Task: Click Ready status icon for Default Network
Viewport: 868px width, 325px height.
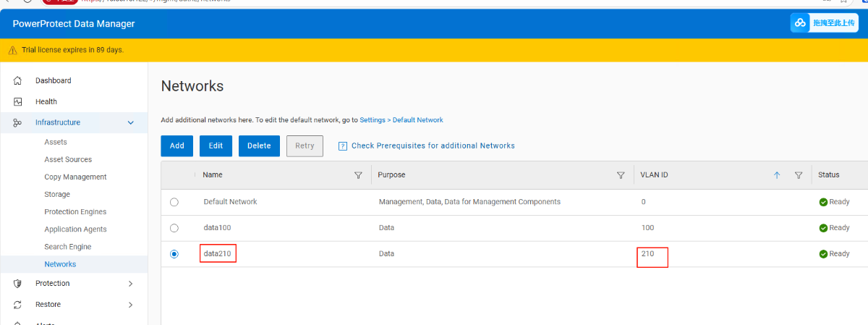Action: coord(823,202)
